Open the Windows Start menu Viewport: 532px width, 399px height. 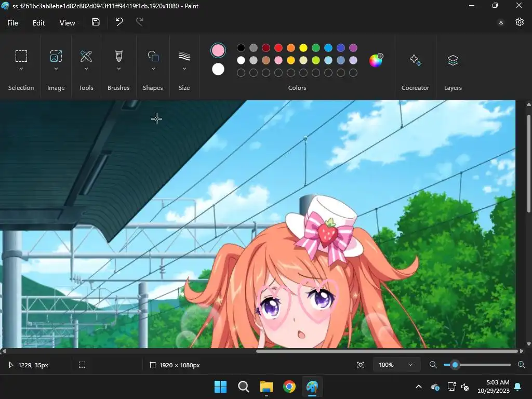[x=220, y=387]
